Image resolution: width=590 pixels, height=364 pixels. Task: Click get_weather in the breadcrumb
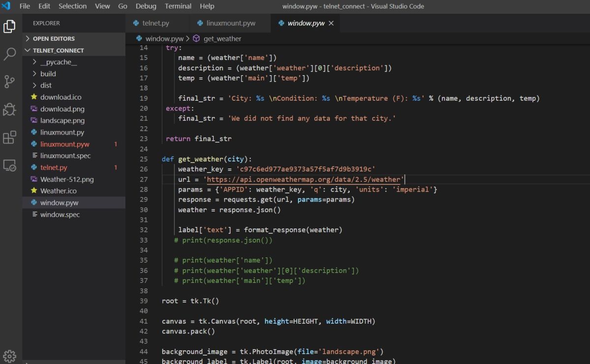(222, 38)
